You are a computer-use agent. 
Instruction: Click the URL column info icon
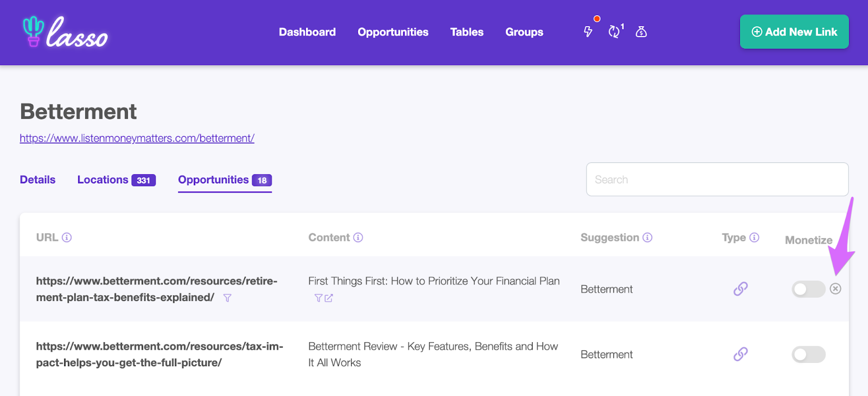[x=67, y=238]
